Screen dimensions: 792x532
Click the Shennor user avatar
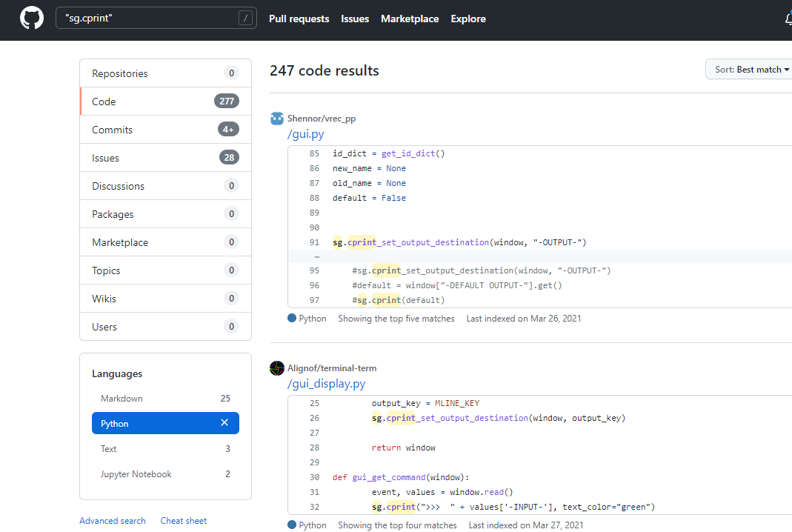pyautogui.click(x=277, y=119)
